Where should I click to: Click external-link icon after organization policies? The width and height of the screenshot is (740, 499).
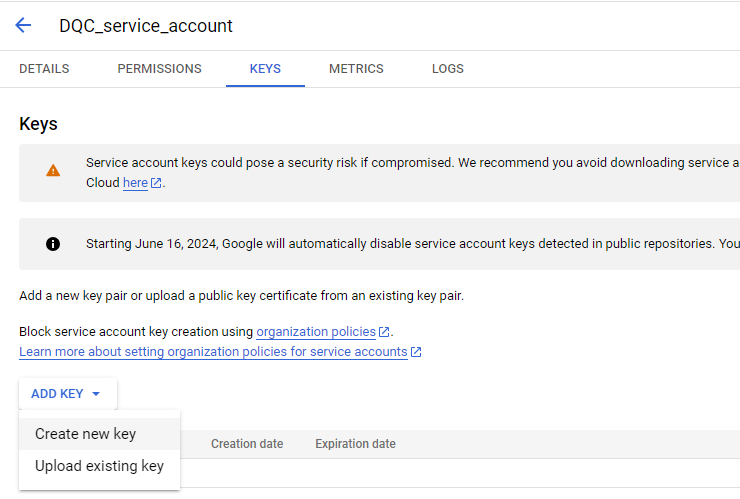[x=385, y=332]
